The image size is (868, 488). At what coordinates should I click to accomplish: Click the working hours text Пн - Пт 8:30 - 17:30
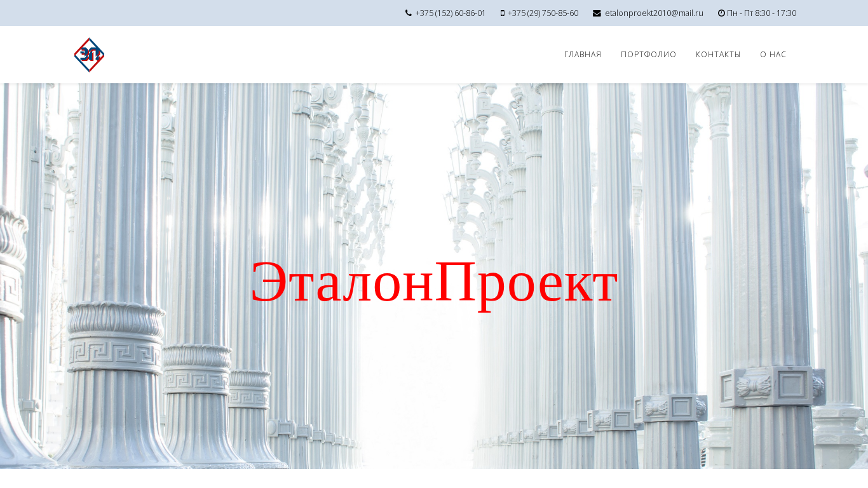coord(762,13)
